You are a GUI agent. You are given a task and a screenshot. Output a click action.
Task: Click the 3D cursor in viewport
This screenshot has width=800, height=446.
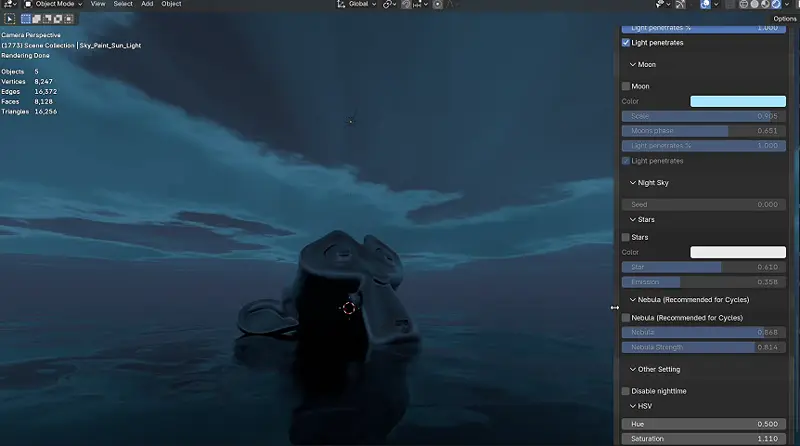coord(349,308)
